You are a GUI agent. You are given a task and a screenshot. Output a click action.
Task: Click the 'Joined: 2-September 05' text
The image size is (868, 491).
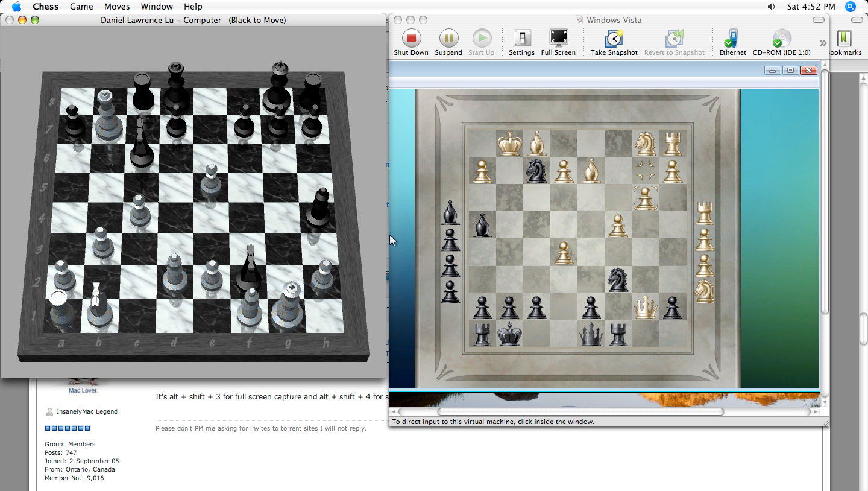click(82, 461)
